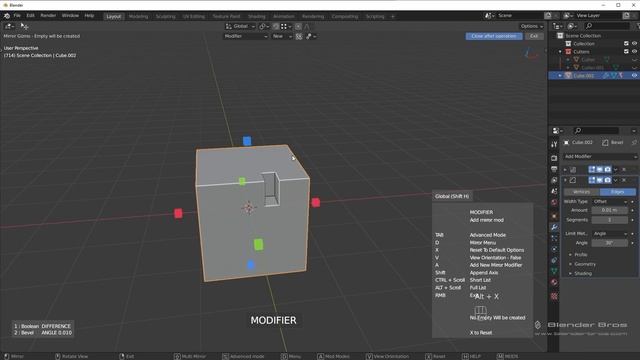Open the Options dropdown in viewport header
The height and width of the screenshot is (360, 640).
click(532, 26)
